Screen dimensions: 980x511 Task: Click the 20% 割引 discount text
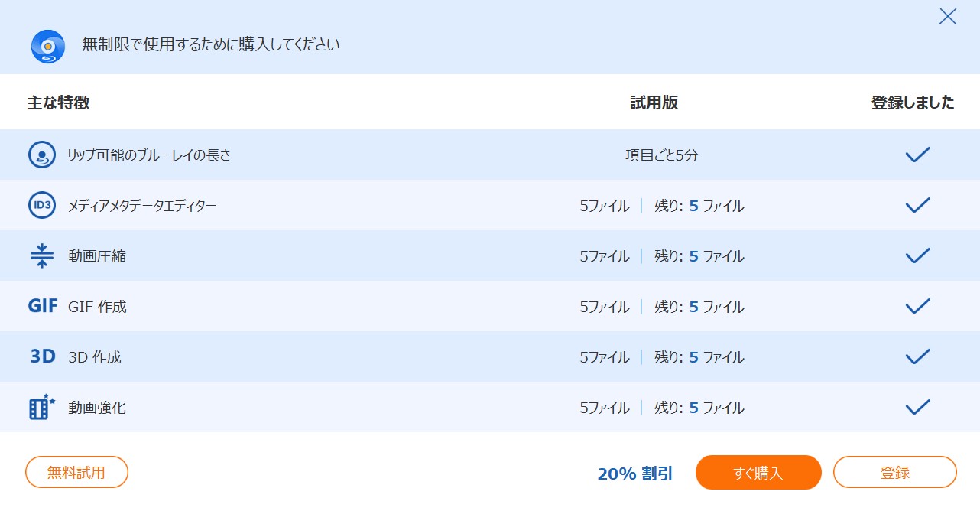tap(634, 474)
